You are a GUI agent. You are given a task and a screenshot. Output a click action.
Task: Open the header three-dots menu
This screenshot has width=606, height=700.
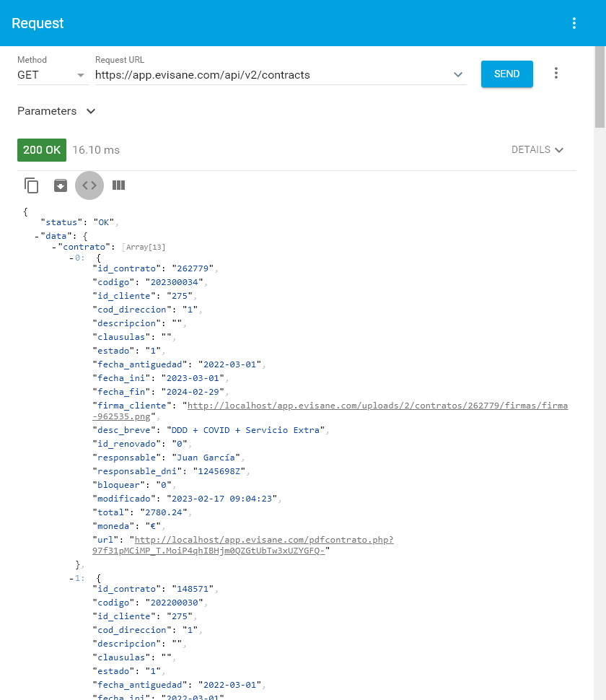(574, 23)
